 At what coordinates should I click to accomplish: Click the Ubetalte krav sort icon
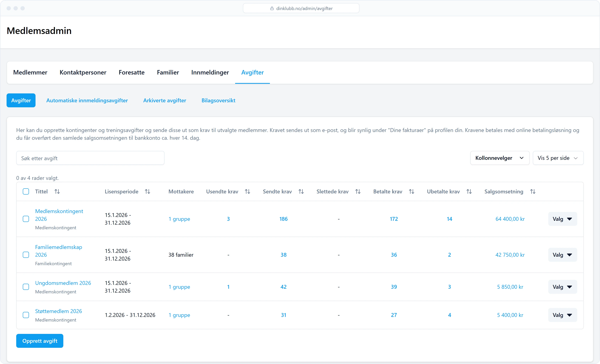[469, 192]
